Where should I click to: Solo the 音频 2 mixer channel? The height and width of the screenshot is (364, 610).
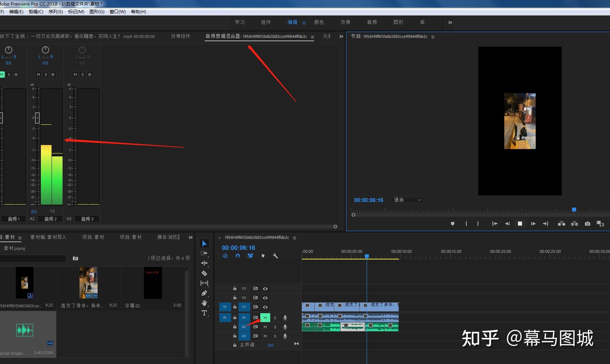46,75
